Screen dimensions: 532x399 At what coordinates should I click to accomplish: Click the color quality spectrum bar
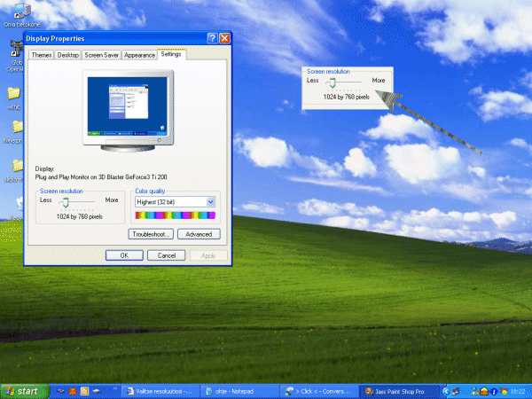175,215
